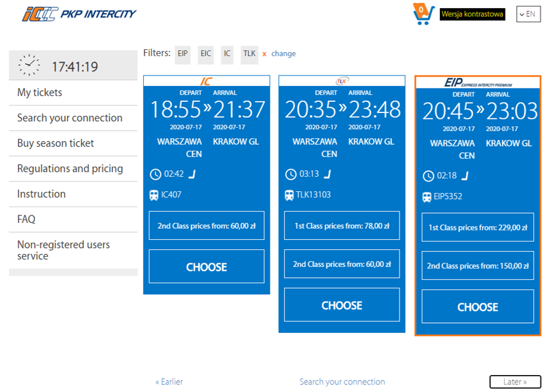Click duration clock icon on EIP5352 card
This screenshot has width=550, height=392.
pos(428,176)
